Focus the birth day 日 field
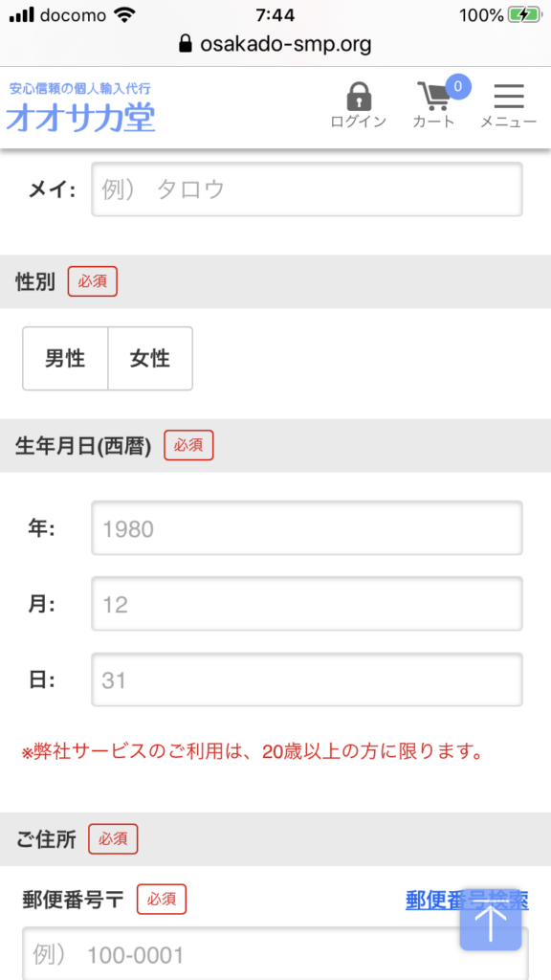The height and width of the screenshot is (980, 551). [307, 680]
